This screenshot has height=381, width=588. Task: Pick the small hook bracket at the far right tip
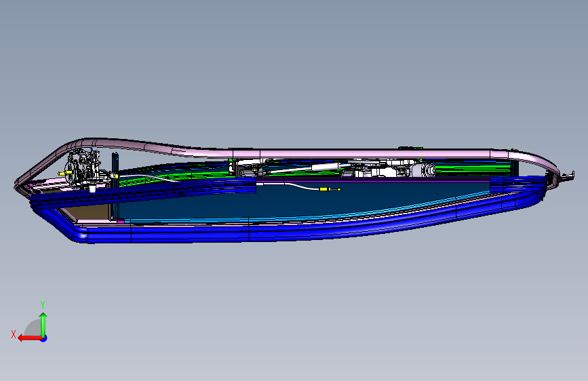[568, 175]
